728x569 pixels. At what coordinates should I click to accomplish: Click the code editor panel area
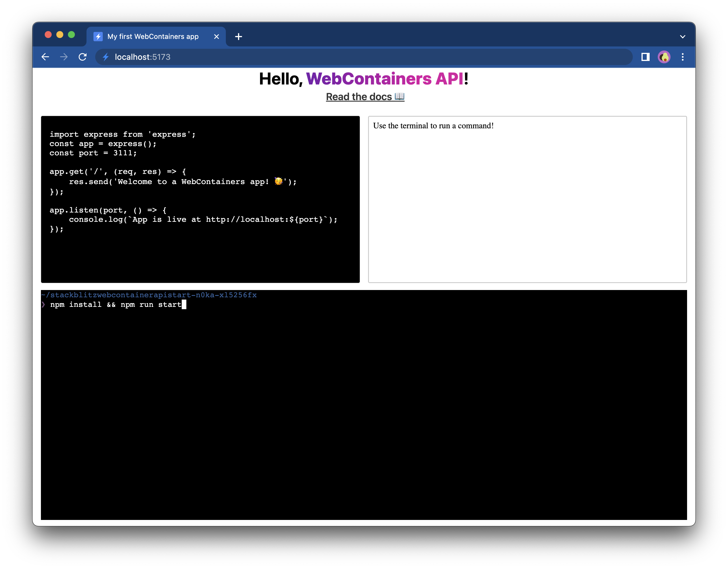(x=200, y=199)
